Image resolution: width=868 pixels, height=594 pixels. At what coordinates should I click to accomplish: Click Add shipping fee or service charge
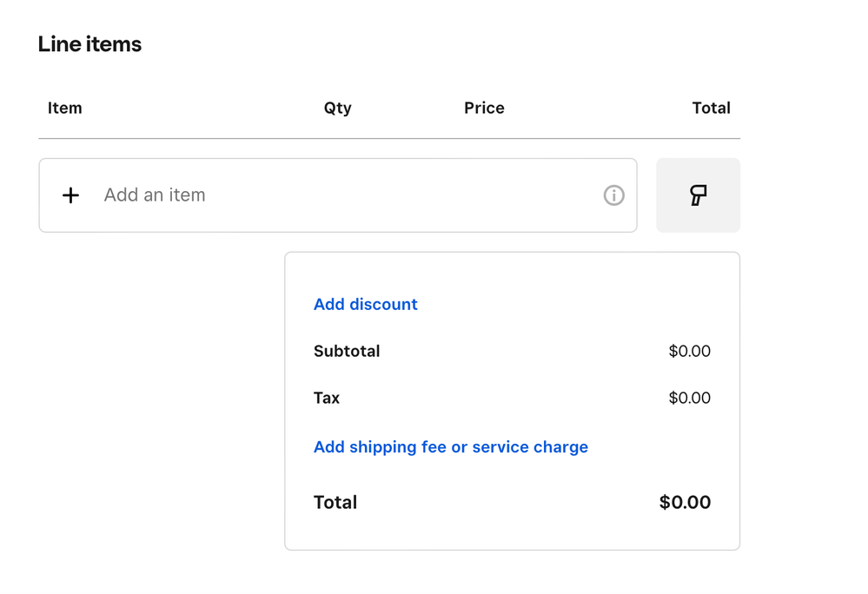[x=450, y=447]
